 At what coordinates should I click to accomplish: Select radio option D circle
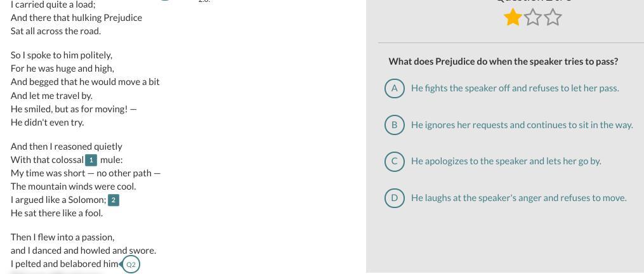click(394, 198)
